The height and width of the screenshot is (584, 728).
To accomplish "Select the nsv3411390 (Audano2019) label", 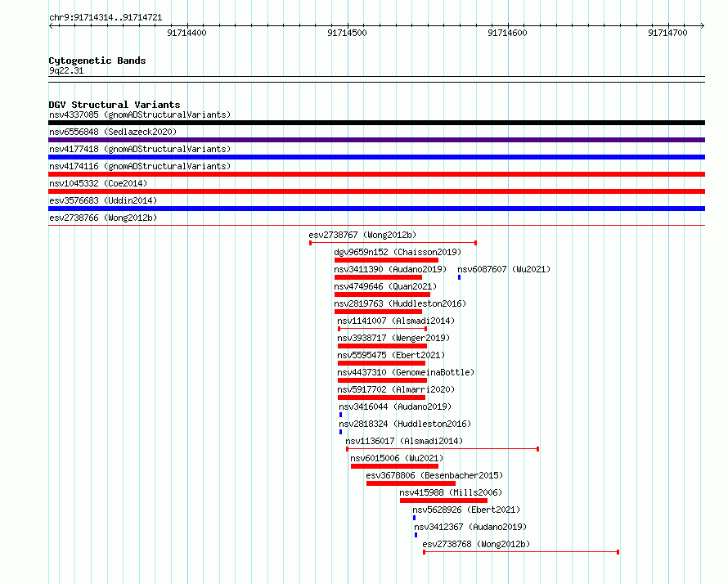I will pos(390,269).
